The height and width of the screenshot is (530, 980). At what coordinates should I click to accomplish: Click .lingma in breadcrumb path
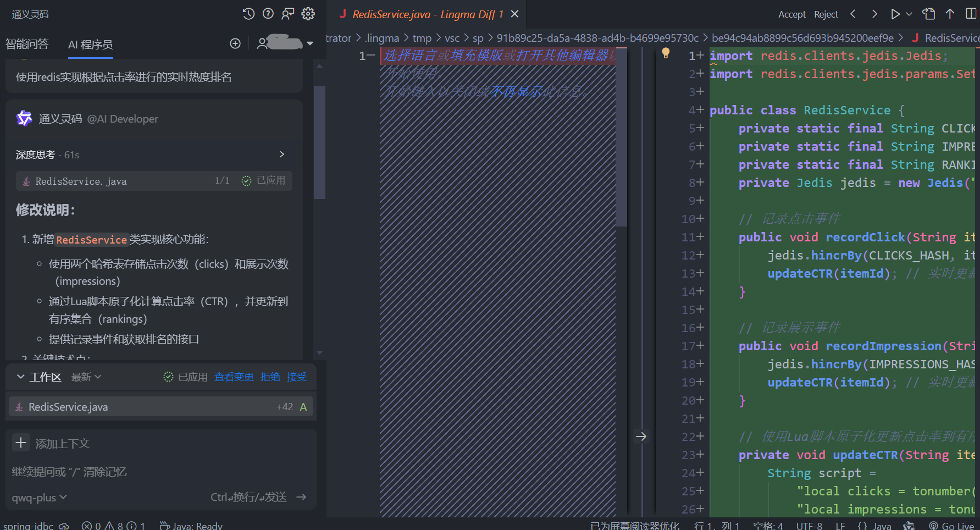click(x=382, y=38)
